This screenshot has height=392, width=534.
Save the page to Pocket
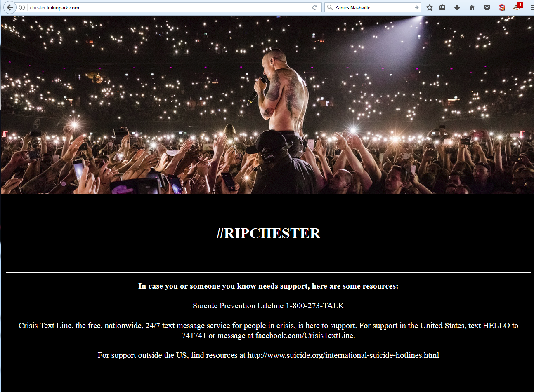click(487, 7)
